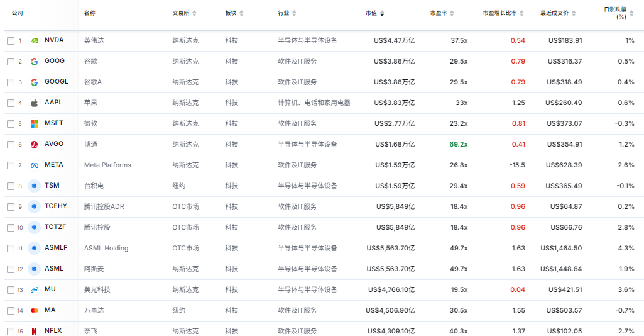
Task: Enable the TSM row checkbox
Action: (11, 186)
